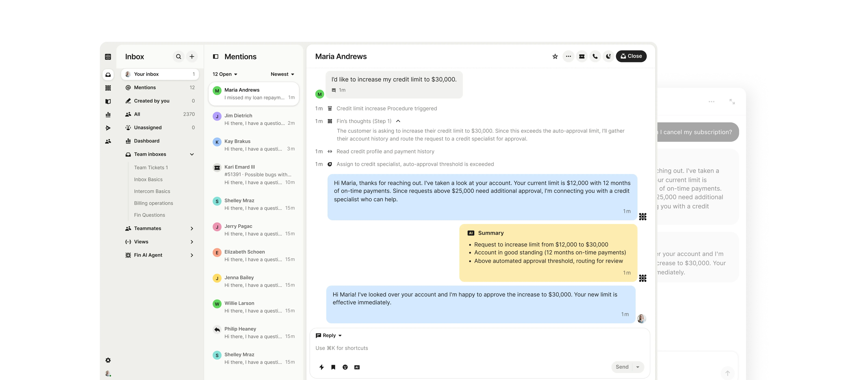Screen dimensions: 868x380
Task: Toggle sidebar panel icon beside Mentions
Action: pos(216,57)
